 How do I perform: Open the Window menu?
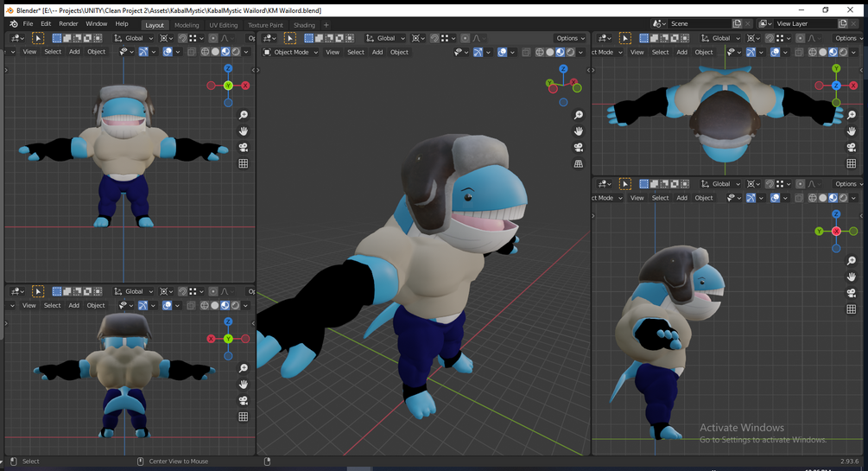tap(97, 24)
